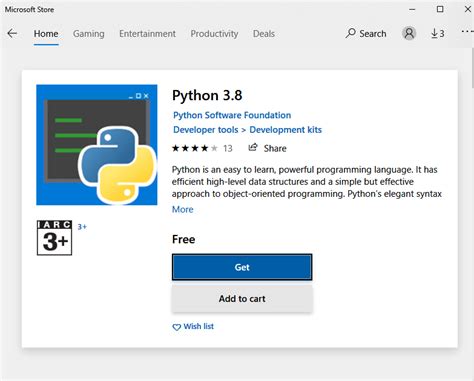Switch to the Home tab
Viewport: 474px width, 381px height.
(46, 34)
